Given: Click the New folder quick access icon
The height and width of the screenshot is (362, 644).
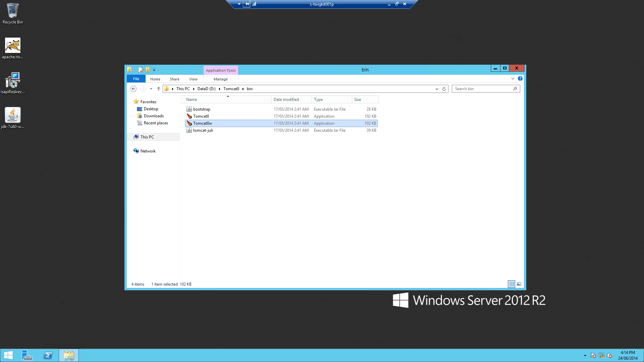Looking at the screenshot, I should point(148,70).
